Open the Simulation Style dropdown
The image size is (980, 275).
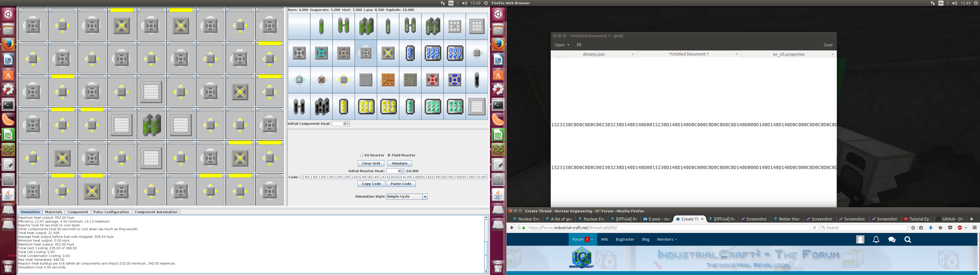point(425,196)
